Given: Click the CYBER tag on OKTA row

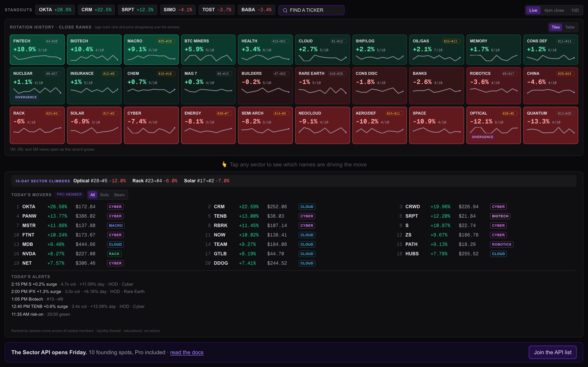Looking at the screenshot, I should click(115, 207).
